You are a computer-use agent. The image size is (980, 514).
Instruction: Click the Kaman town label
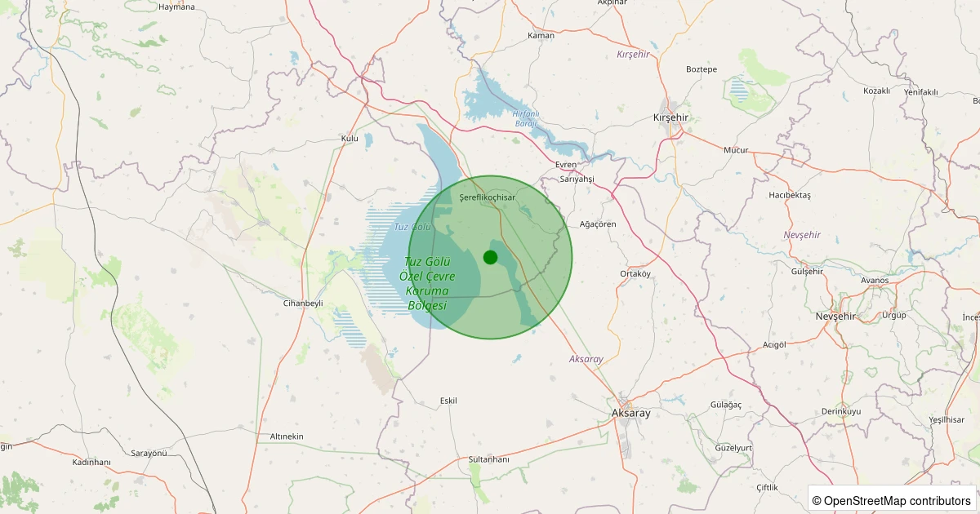tap(541, 35)
